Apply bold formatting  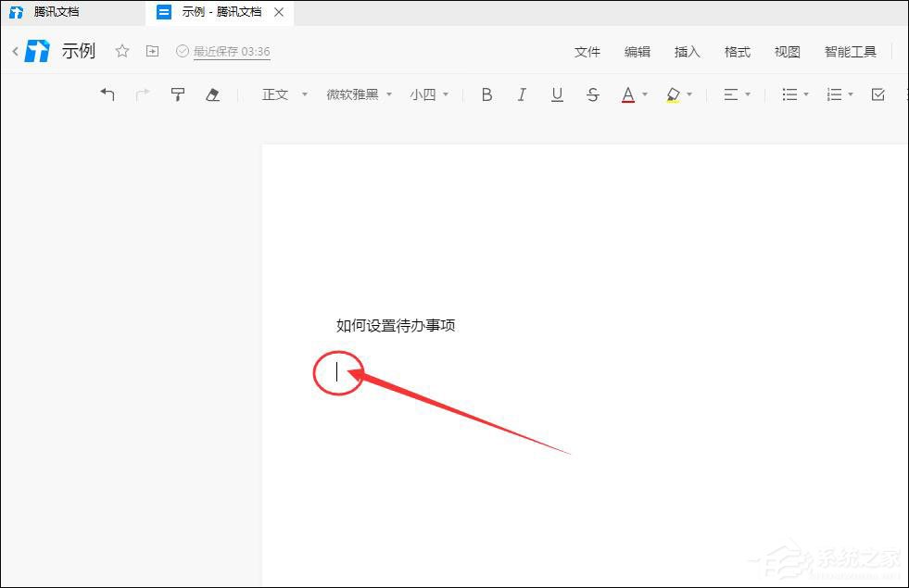[x=486, y=94]
